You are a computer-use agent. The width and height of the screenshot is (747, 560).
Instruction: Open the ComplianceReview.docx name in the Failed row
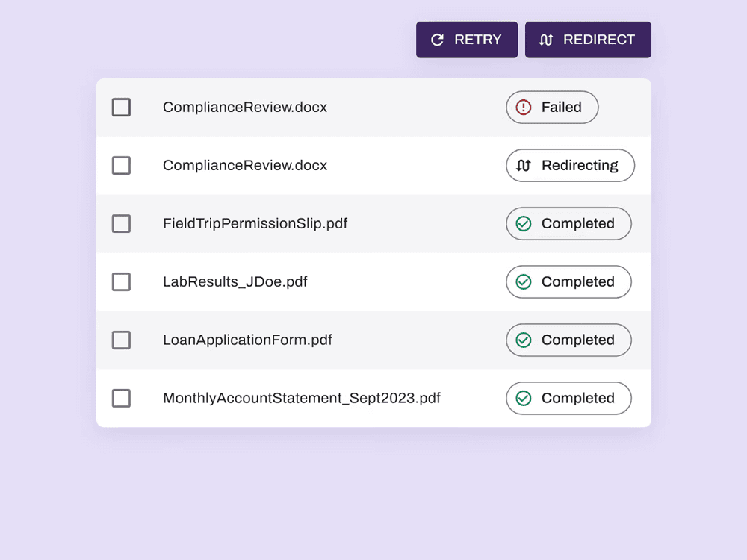pyautogui.click(x=245, y=107)
